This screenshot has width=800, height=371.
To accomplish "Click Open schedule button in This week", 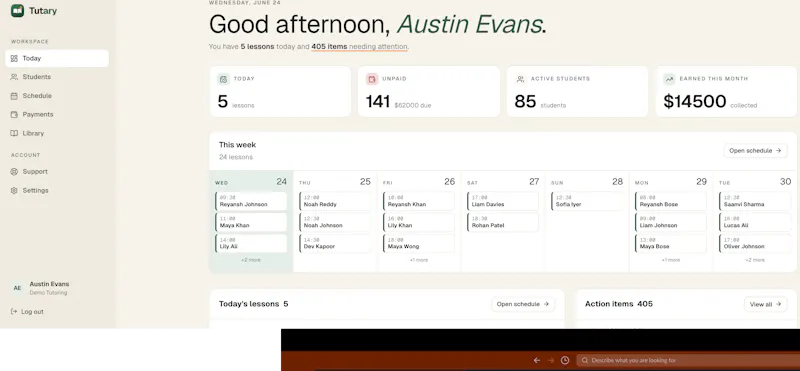I will point(755,151).
